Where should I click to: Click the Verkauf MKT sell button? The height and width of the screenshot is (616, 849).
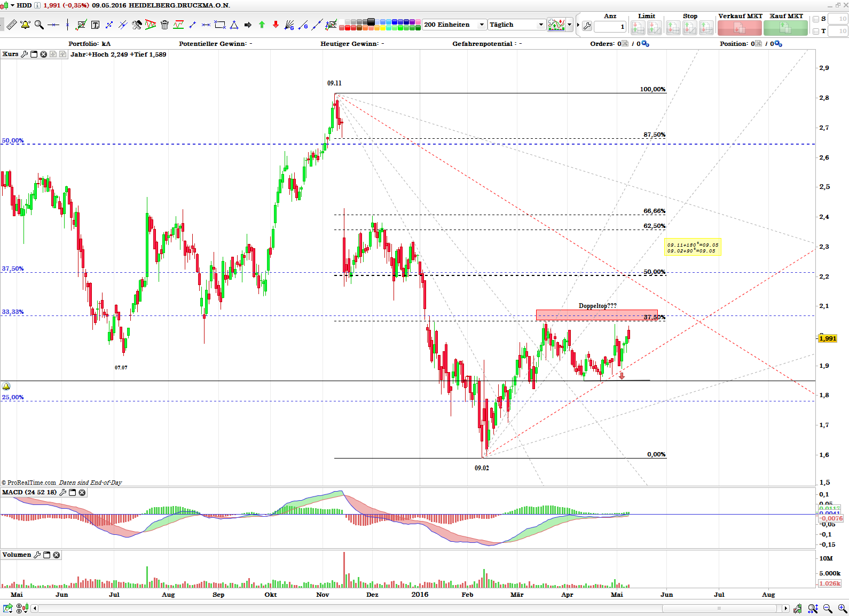coord(740,28)
